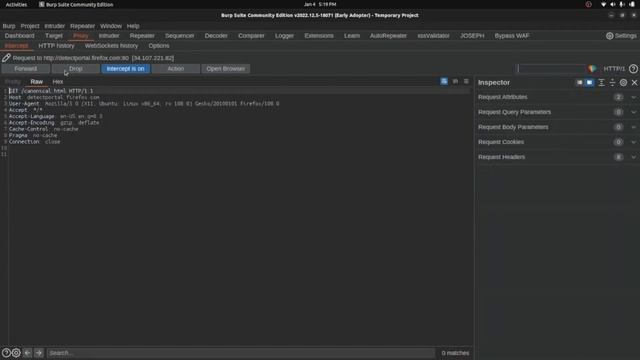Open the Settings gear at top right
The height and width of the screenshot is (360, 640).
[x=621, y=36]
